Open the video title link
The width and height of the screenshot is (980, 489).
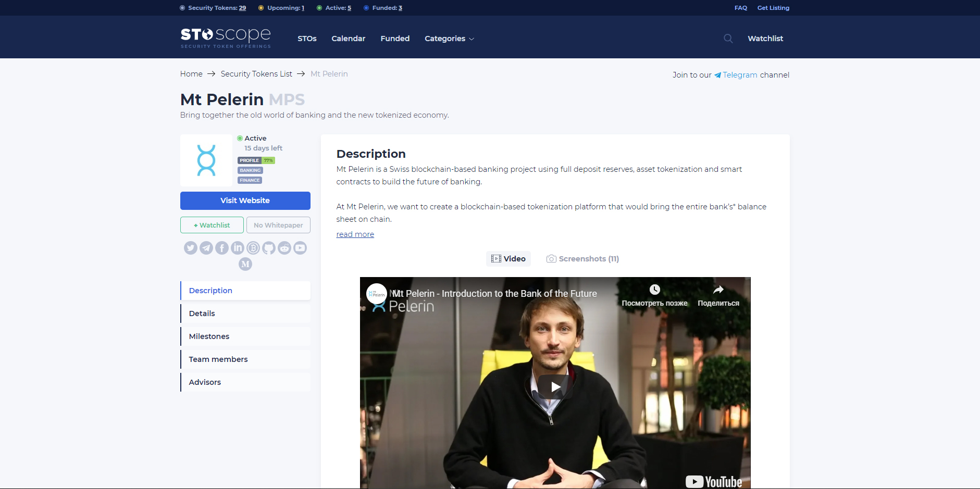494,294
